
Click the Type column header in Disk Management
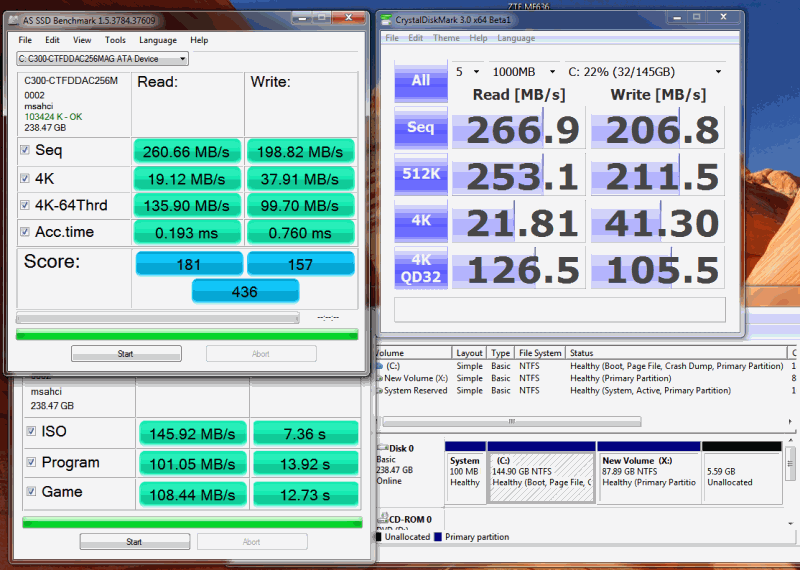coord(500,353)
